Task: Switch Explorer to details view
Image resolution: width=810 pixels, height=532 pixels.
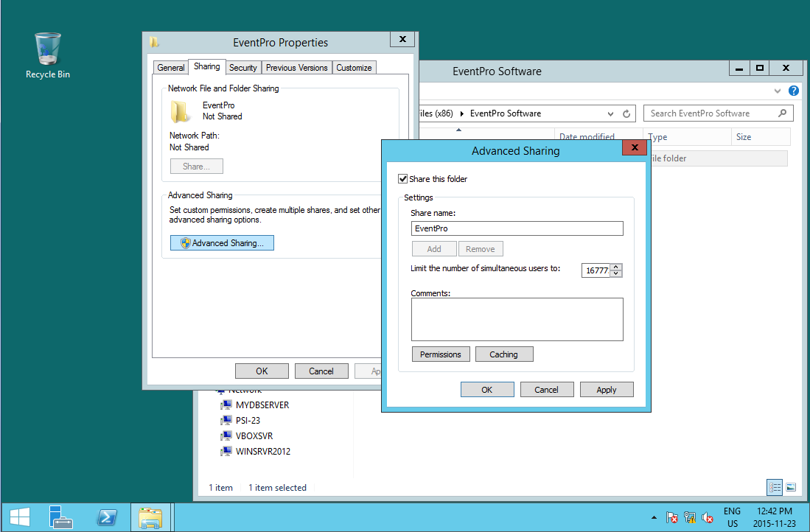Action: 775,487
